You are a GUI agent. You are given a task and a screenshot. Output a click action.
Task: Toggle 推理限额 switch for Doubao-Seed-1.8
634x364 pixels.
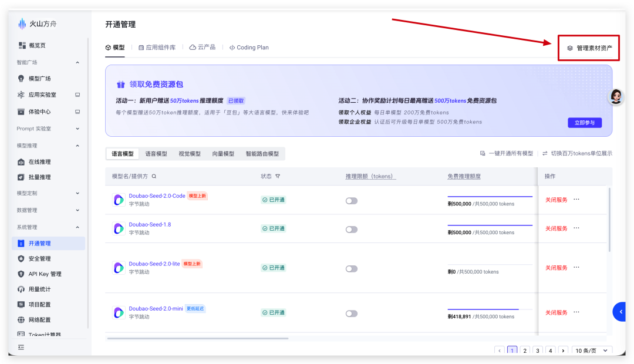point(352,230)
